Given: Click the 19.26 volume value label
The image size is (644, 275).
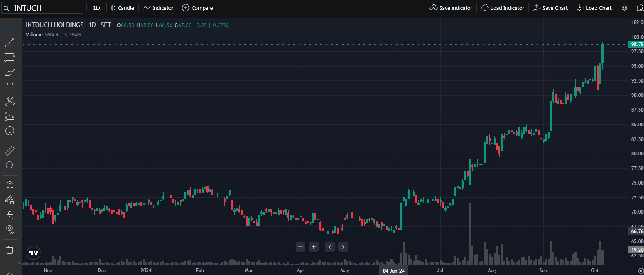Looking at the screenshot, I should pyautogui.click(x=636, y=250).
